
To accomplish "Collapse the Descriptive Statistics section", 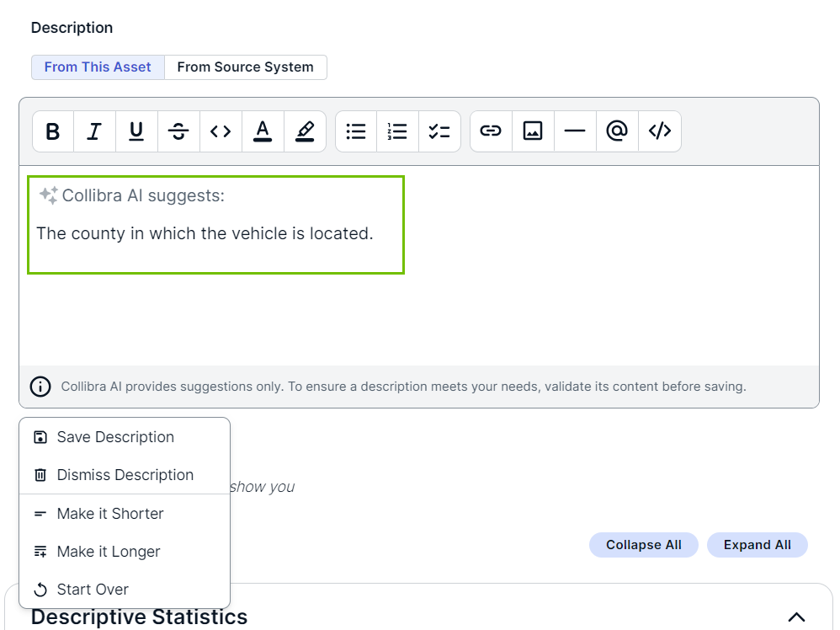I will click(x=795, y=617).
